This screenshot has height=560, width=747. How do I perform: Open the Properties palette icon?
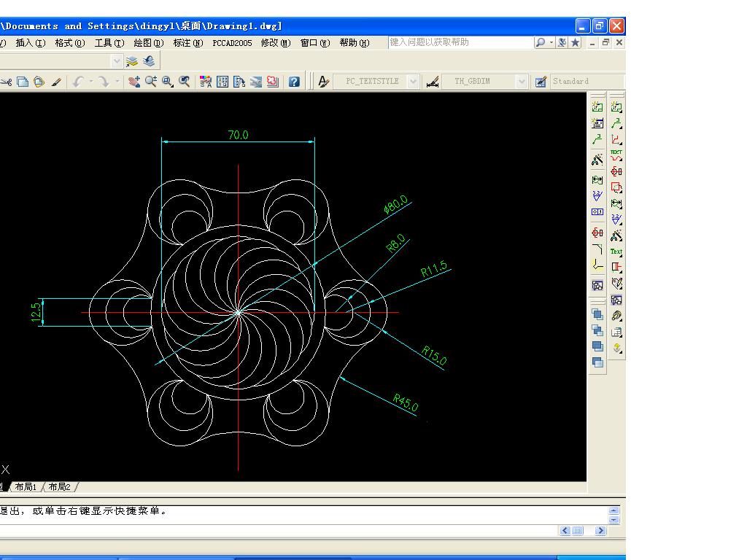(x=206, y=82)
